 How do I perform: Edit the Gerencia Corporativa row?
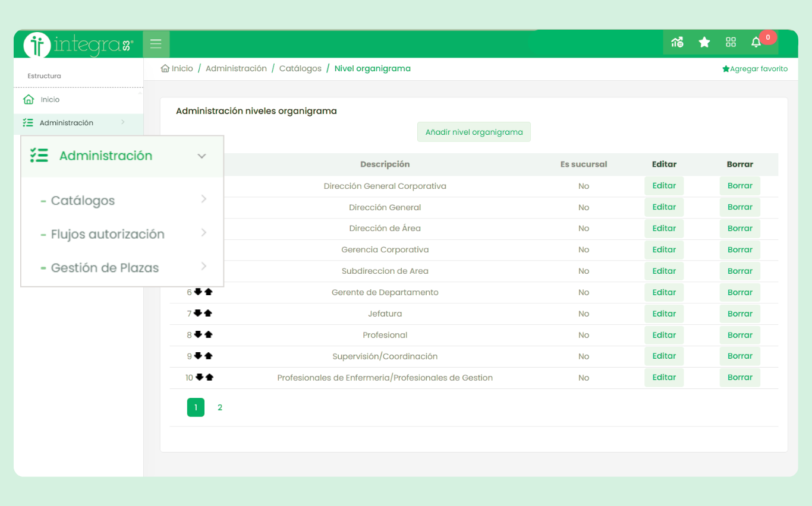tap(664, 250)
